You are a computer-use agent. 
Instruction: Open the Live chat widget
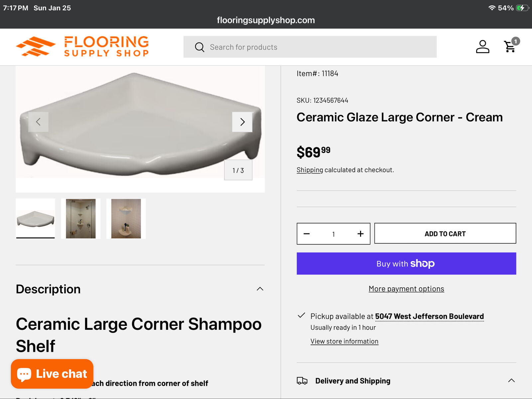pyautogui.click(x=52, y=374)
